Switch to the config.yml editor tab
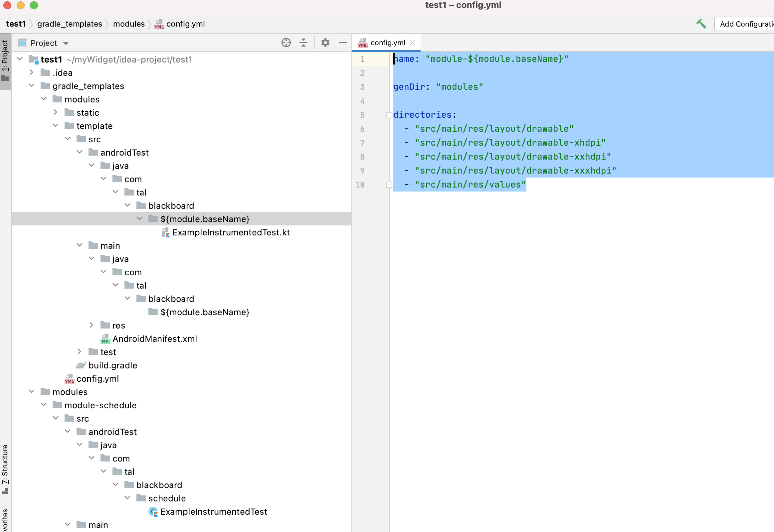 tap(387, 43)
